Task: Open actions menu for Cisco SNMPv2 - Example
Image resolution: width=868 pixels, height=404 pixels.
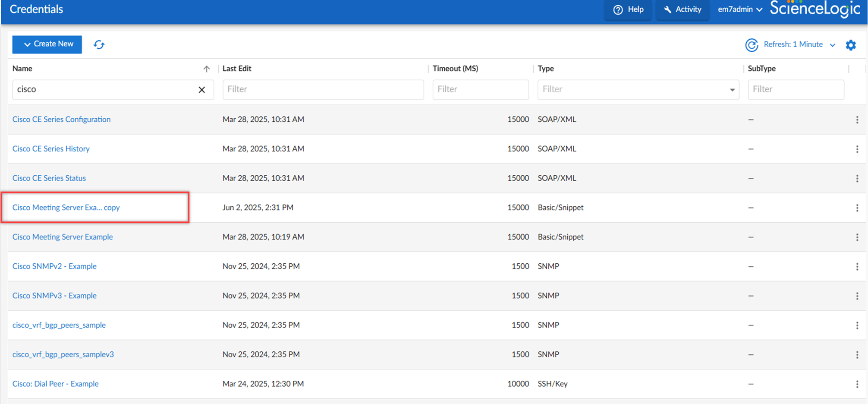Action: [857, 266]
